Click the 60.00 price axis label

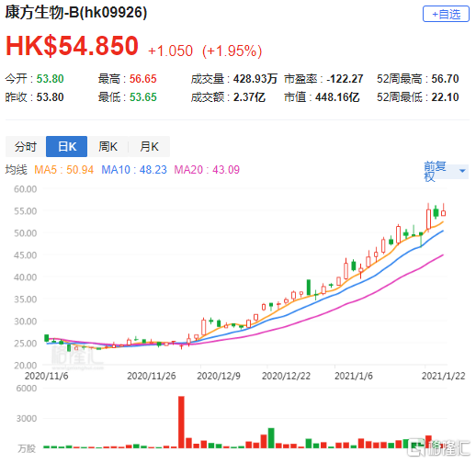(x=26, y=189)
